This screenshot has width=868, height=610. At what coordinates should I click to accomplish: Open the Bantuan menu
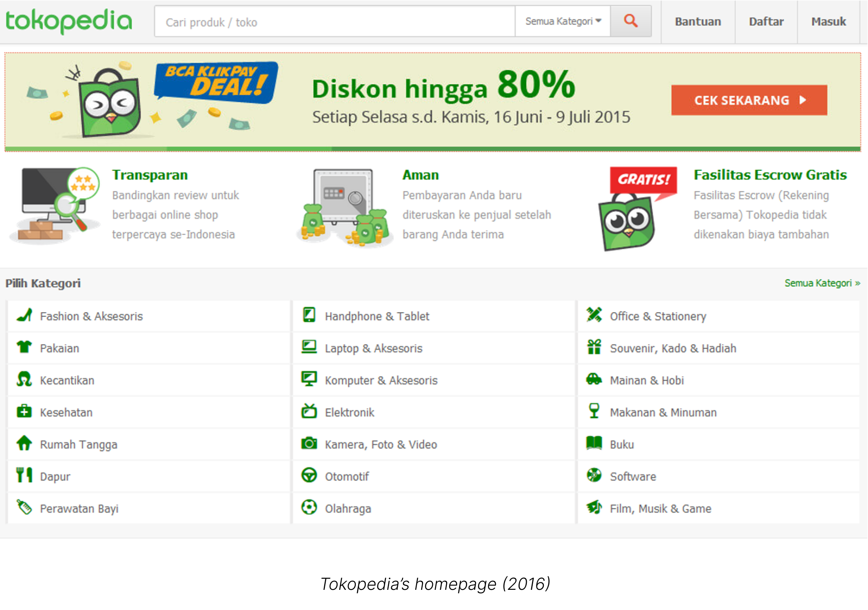(698, 21)
